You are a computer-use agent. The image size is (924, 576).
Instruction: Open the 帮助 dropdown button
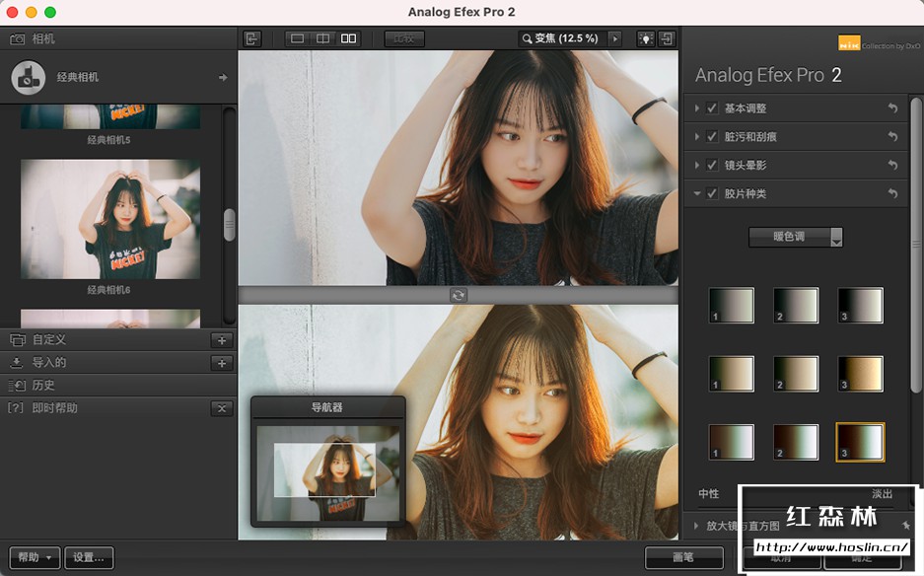click(36, 557)
